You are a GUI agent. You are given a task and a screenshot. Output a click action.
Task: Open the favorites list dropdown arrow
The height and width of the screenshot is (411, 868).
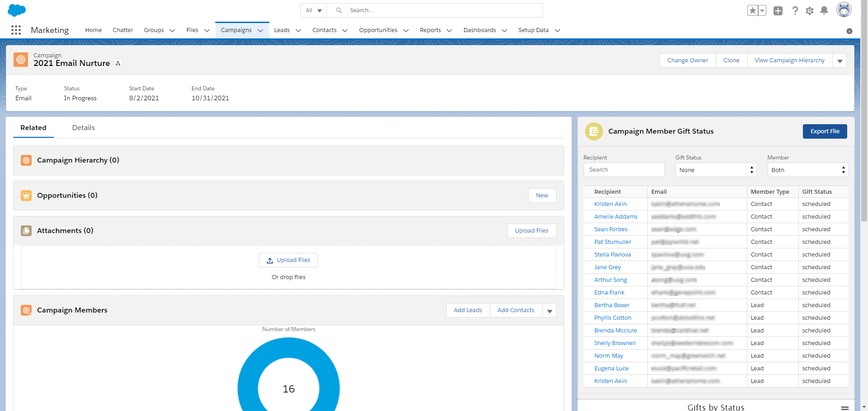762,10
